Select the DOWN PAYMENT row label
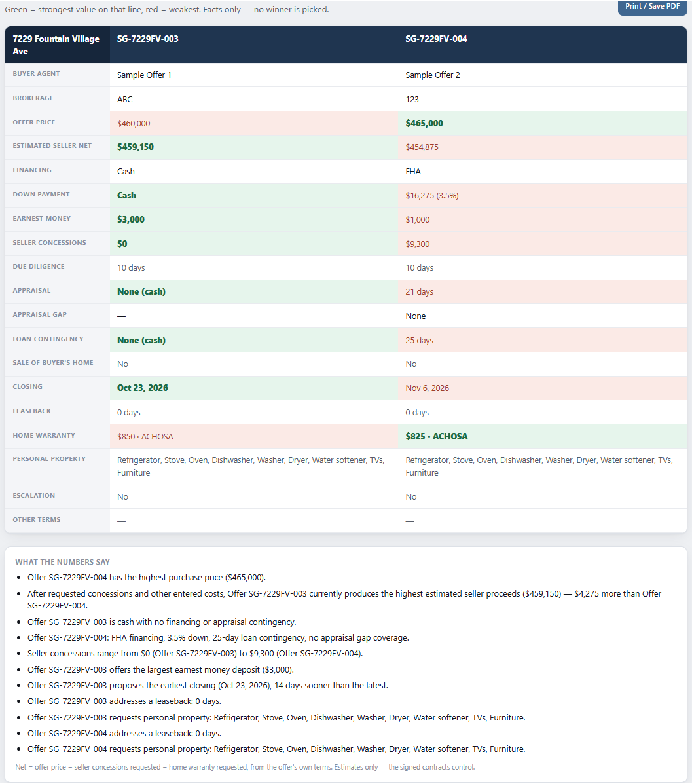The width and height of the screenshot is (692, 784). tap(41, 194)
